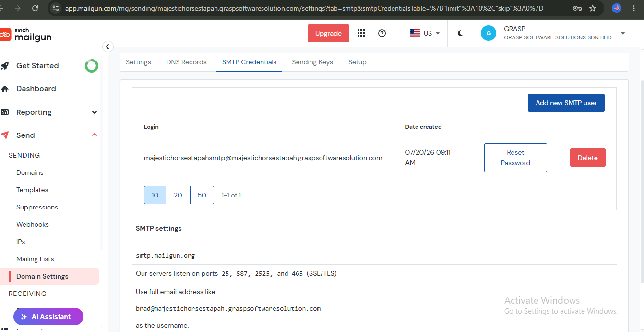Delete the majestichorsestapahsmtp SMTP user
The height and width of the screenshot is (332, 644).
(588, 158)
